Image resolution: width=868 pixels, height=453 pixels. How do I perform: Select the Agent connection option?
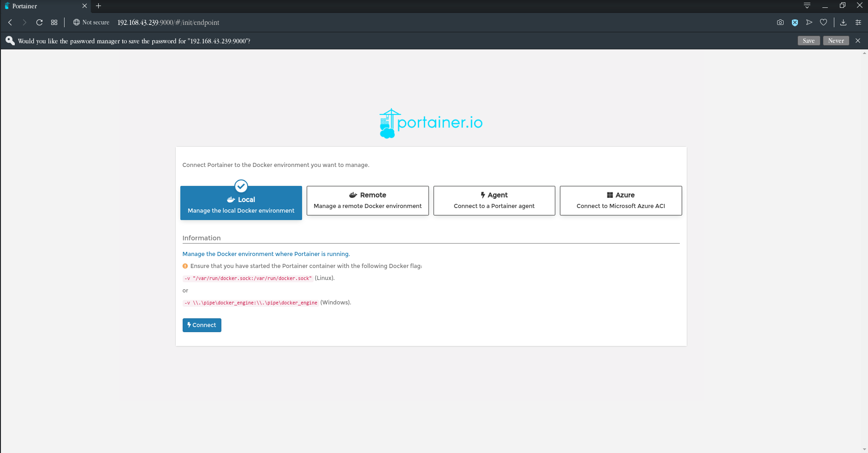(494, 200)
